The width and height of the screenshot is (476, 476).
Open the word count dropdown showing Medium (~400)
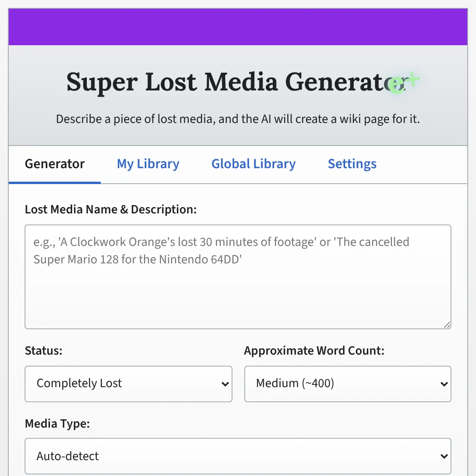click(x=347, y=384)
